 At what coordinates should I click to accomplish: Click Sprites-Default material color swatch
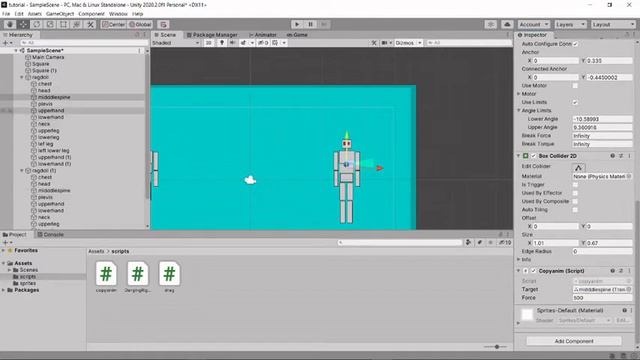(x=527, y=315)
